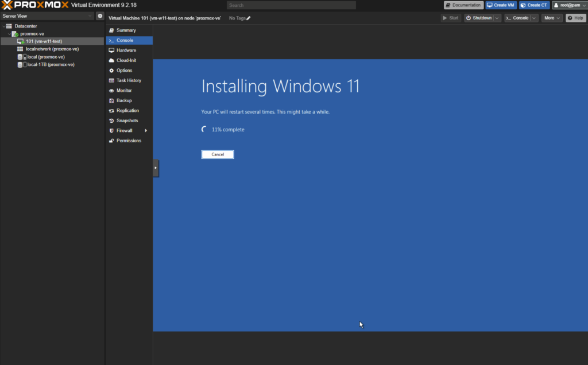The width and height of the screenshot is (588, 365).
Task: Click local-1TB storage database icon
Action: [x=20, y=64]
